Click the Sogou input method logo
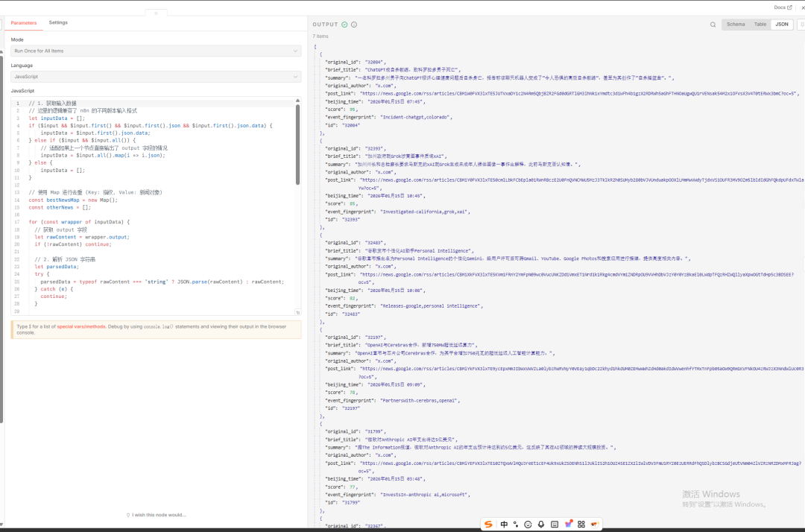805x532 pixels. tap(489, 525)
